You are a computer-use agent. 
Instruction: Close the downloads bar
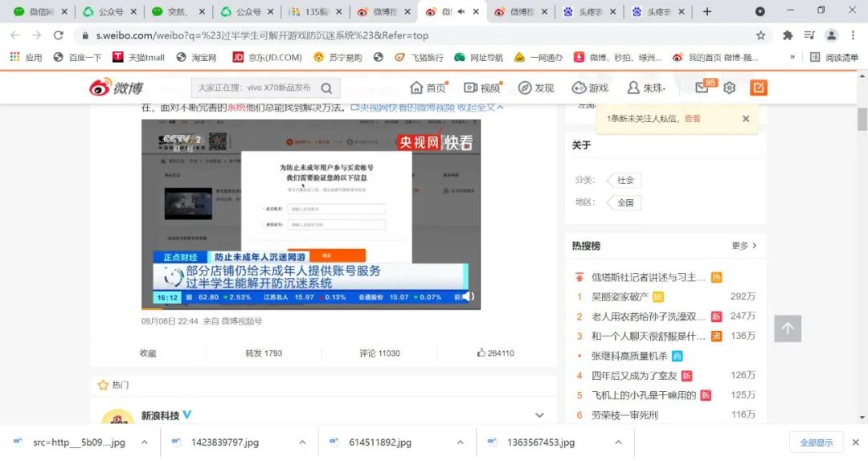coord(855,443)
